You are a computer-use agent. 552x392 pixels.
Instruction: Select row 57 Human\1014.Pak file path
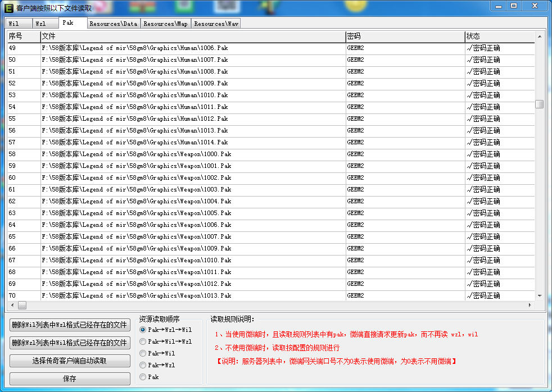(x=135, y=143)
